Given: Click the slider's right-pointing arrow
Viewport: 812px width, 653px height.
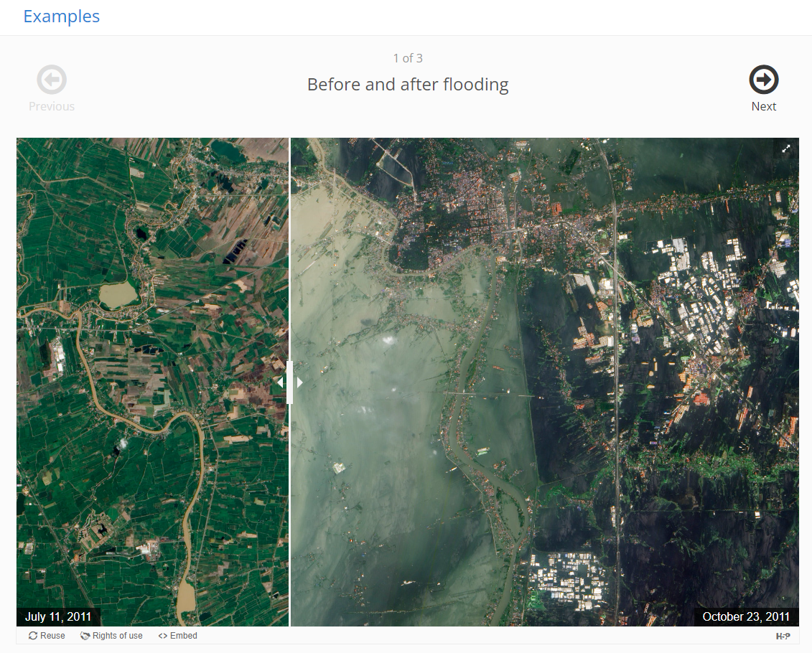Looking at the screenshot, I should point(299,382).
